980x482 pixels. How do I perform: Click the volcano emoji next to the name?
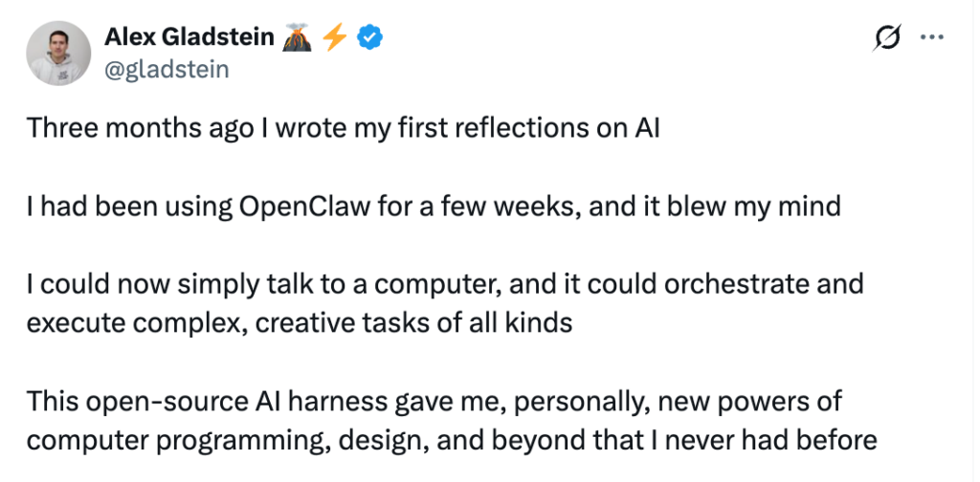point(297,38)
